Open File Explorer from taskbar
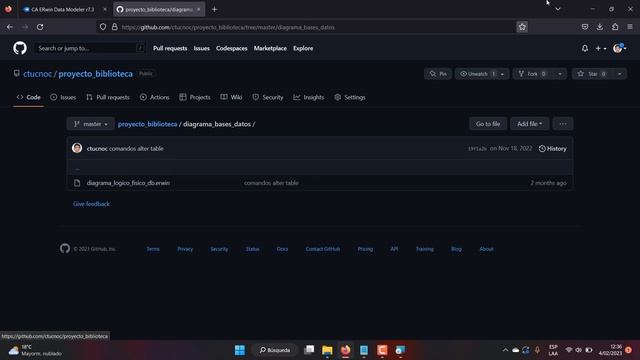 pos(327,350)
